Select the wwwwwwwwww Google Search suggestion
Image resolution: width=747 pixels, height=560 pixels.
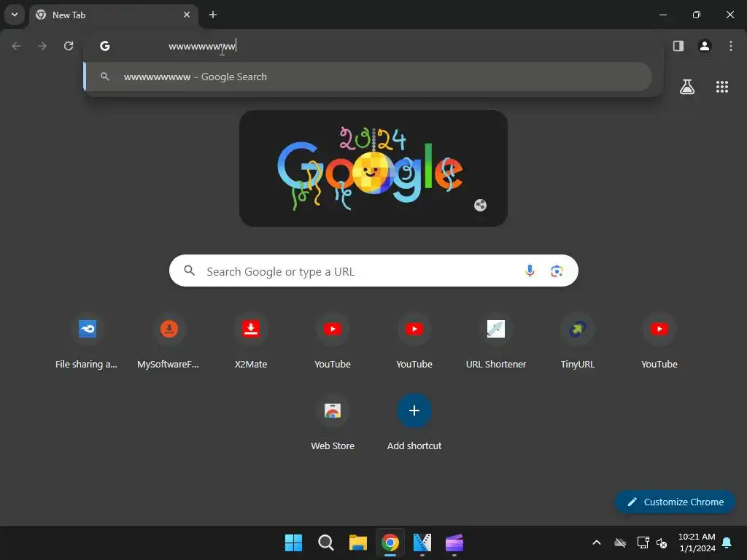tap(368, 77)
